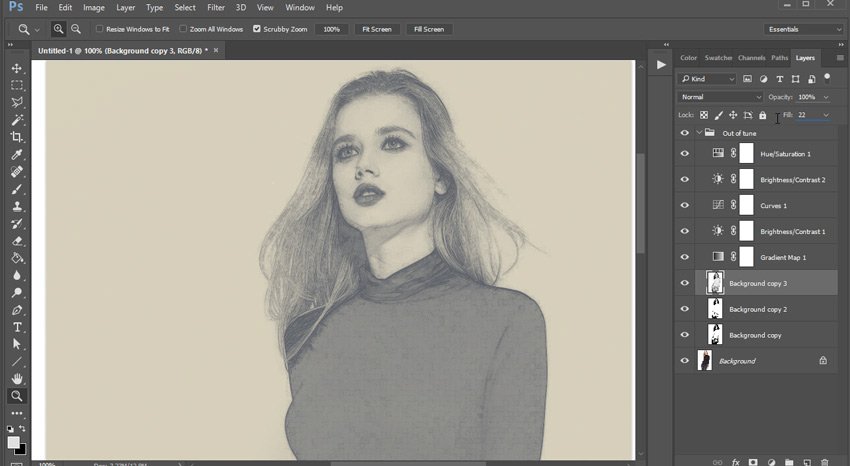Open the Essentials workspace dropdown

point(804,29)
